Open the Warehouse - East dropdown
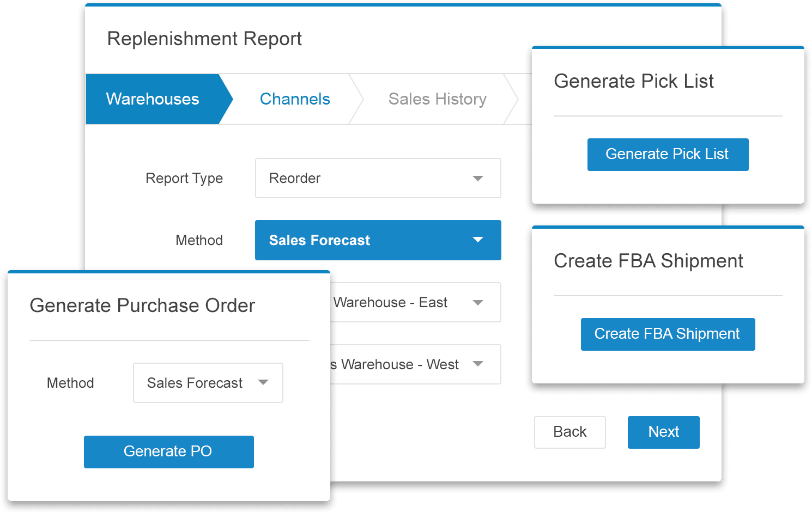This screenshot has height=513, width=812. [x=415, y=302]
